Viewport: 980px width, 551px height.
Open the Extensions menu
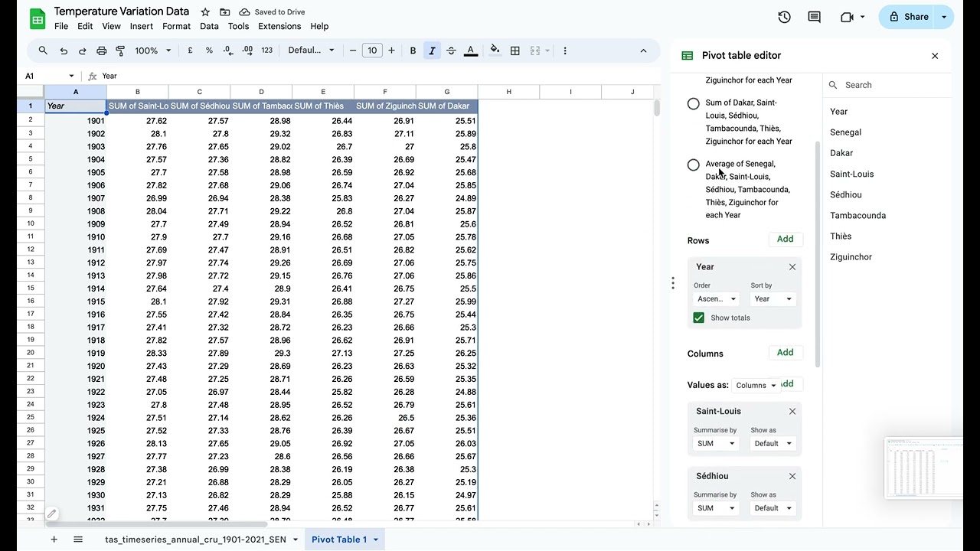pos(279,26)
